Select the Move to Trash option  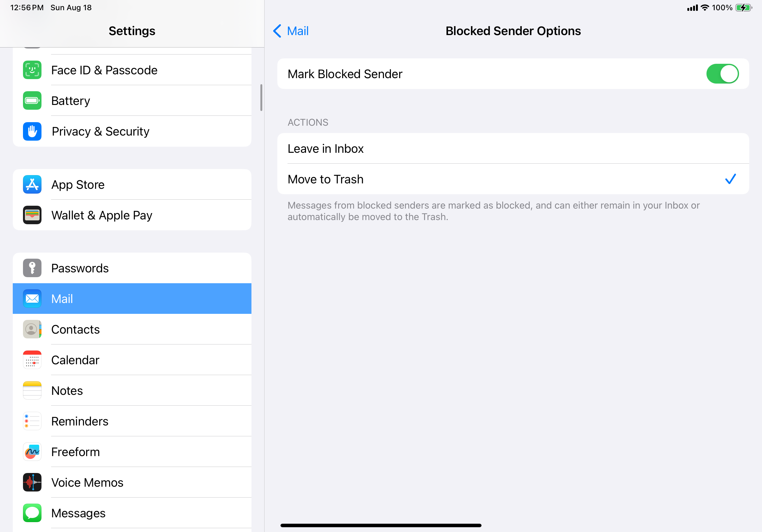[513, 179]
